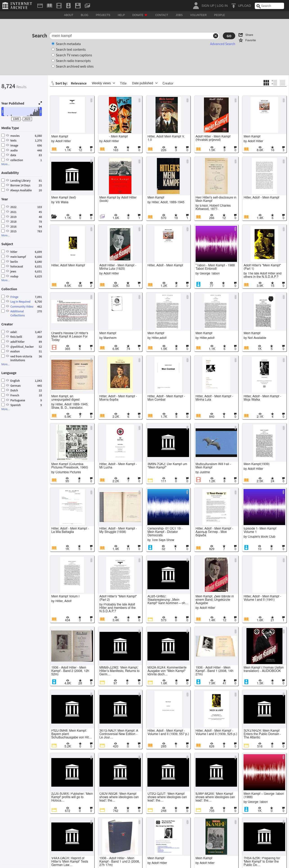Open the BLOG menu item

84,15
